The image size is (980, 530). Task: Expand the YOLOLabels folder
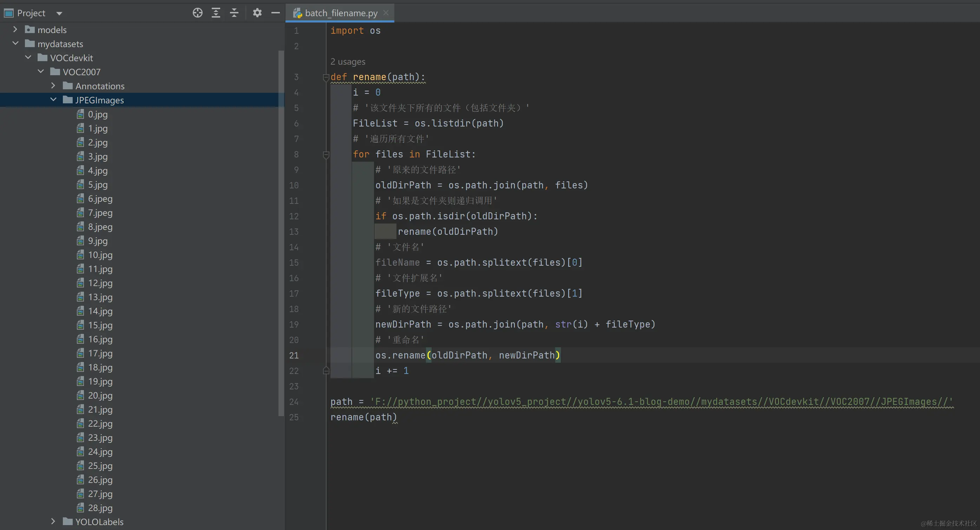click(x=53, y=522)
